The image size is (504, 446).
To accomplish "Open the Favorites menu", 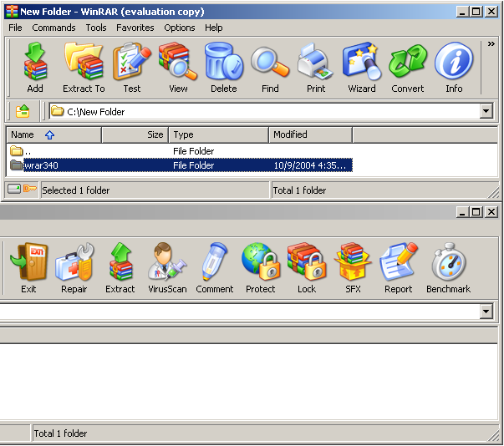I will (x=135, y=28).
